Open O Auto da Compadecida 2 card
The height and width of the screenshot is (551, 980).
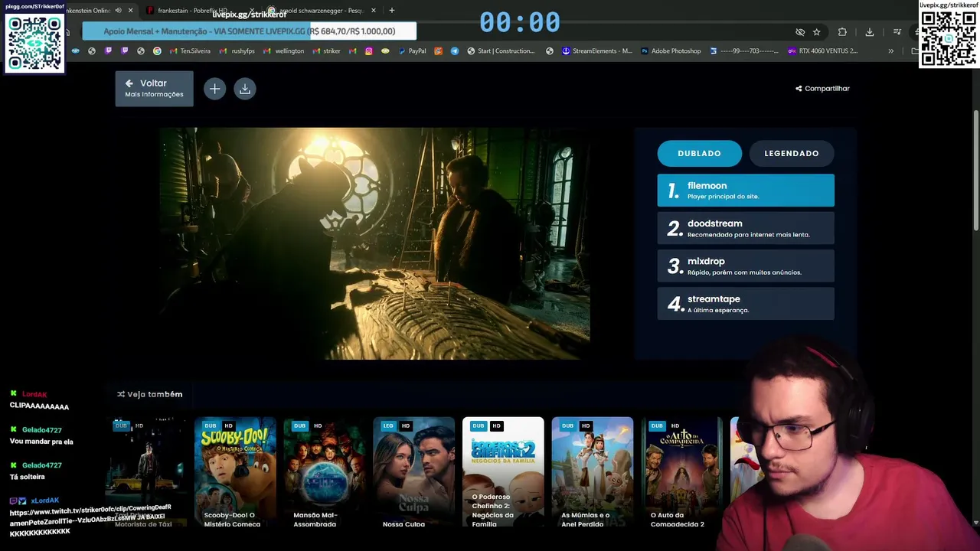(682, 472)
